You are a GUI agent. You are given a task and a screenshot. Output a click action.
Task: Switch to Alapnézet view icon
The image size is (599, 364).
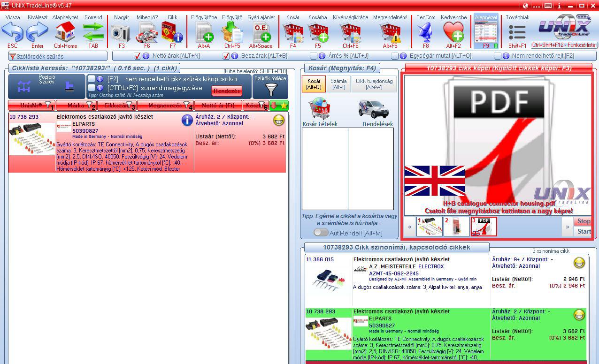[x=486, y=31]
